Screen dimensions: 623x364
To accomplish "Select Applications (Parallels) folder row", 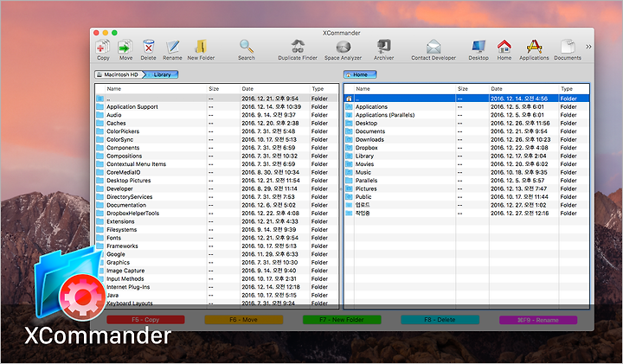I will point(467,115).
